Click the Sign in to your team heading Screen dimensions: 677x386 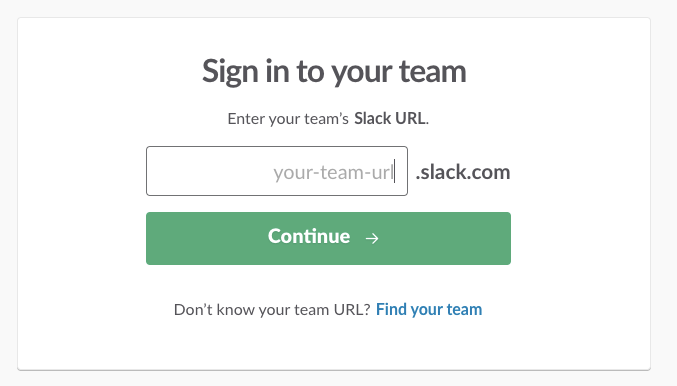pyautogui.click(x=334, y=72)
